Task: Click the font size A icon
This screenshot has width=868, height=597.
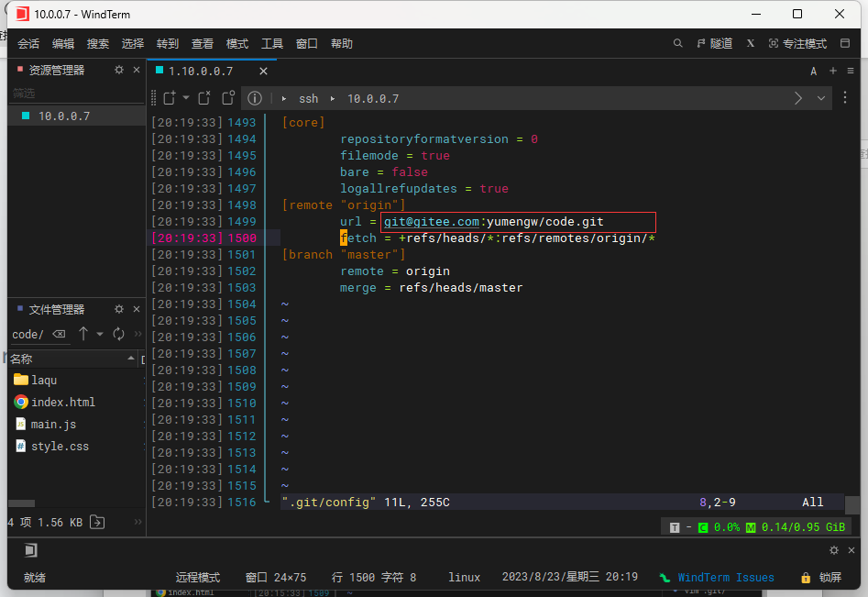Action: click(813, 71)
